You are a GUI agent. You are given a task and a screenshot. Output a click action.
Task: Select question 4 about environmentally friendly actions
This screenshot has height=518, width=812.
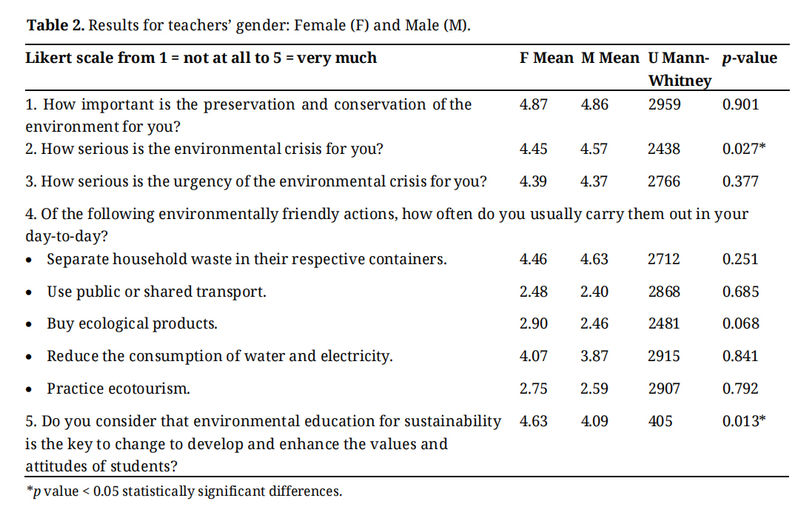click(x=386, y=224)
